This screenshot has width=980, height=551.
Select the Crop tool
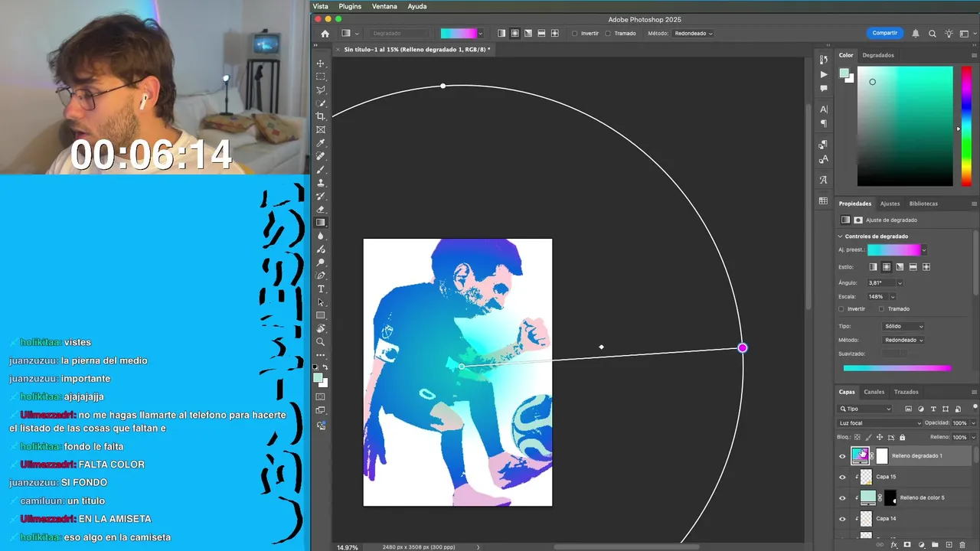[x=321, y=116]
